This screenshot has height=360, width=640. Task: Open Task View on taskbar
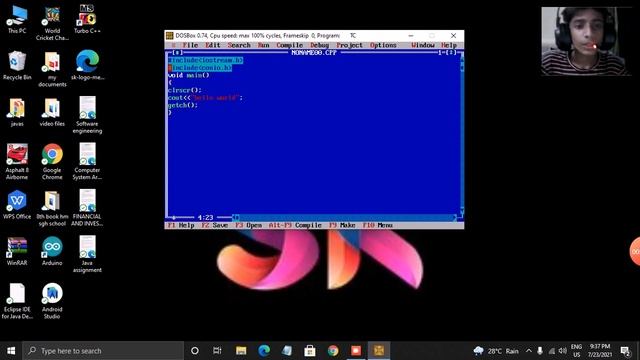[x=217, y=351]
